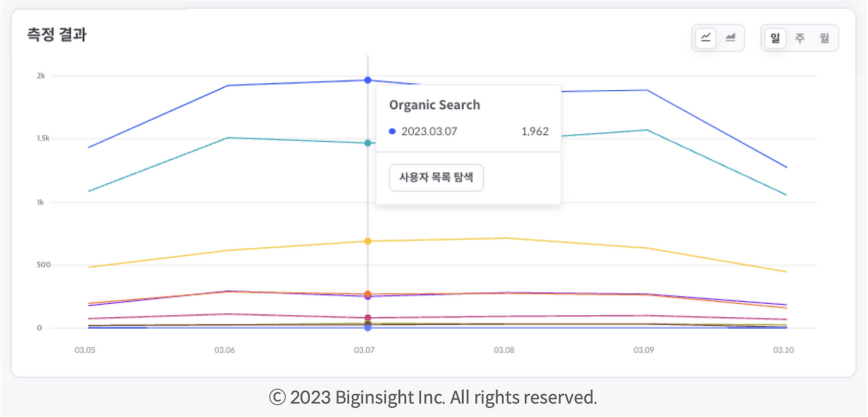Click the blue Organic Search data point dot
868x417 pixels.
(x=367, y=80)
